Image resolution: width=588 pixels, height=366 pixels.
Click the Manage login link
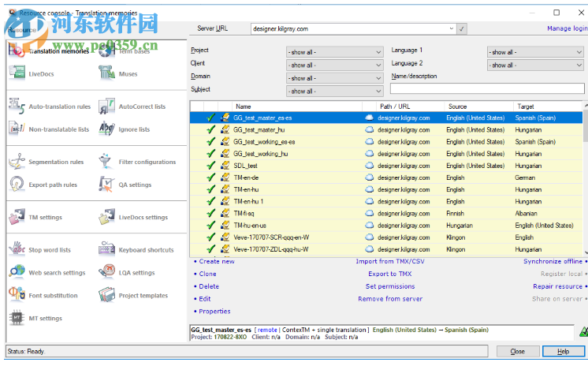[x=567, y=28]
